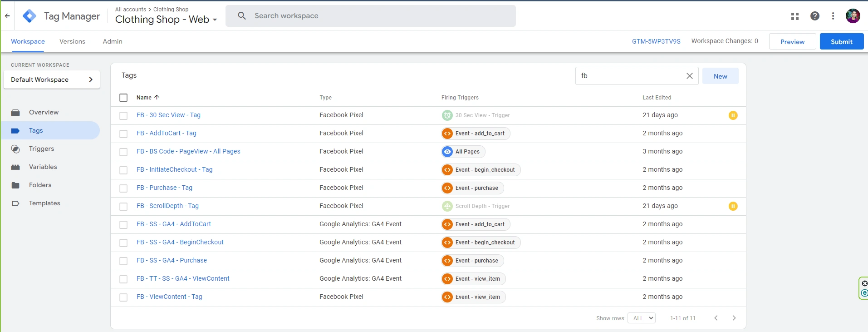Open the help question mark icon
Image resolution: width=868 pixels, height=332 pixels.
(815, 16)
